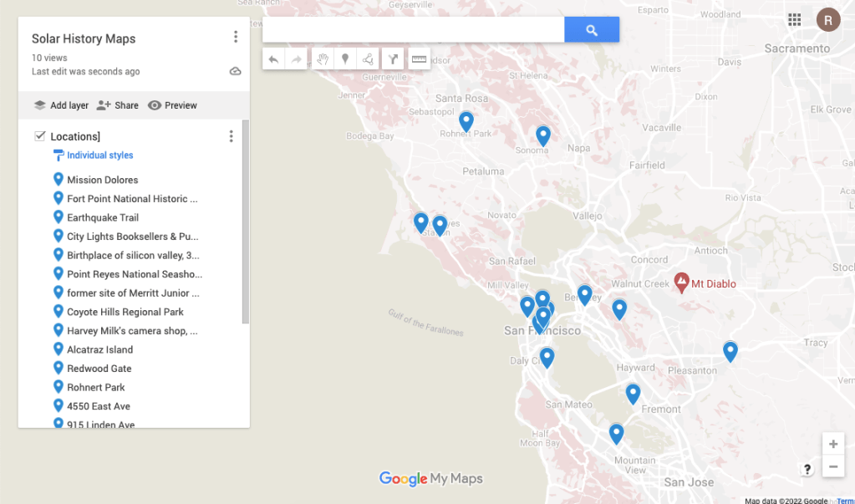Viewport: 855px width, 504px height.
Task: Select Alcatraz Island in the list
Action: (x=99, y=349)
